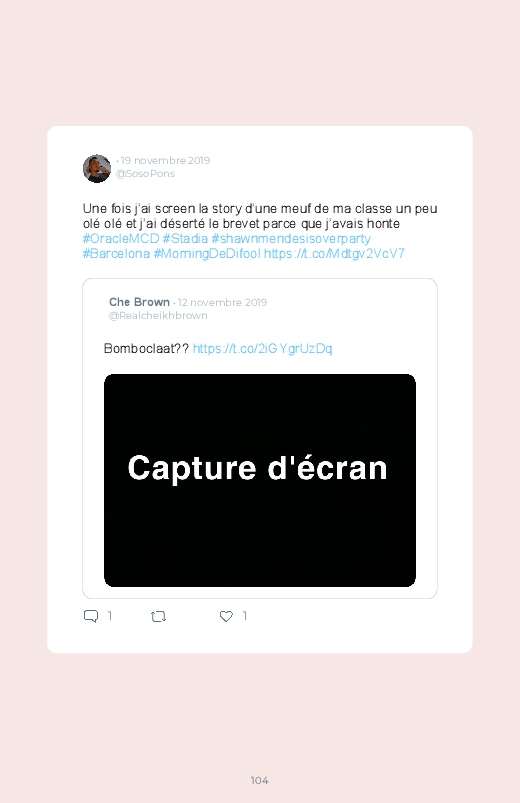Open the #Stadia hashtag

(x=185, y=239)
